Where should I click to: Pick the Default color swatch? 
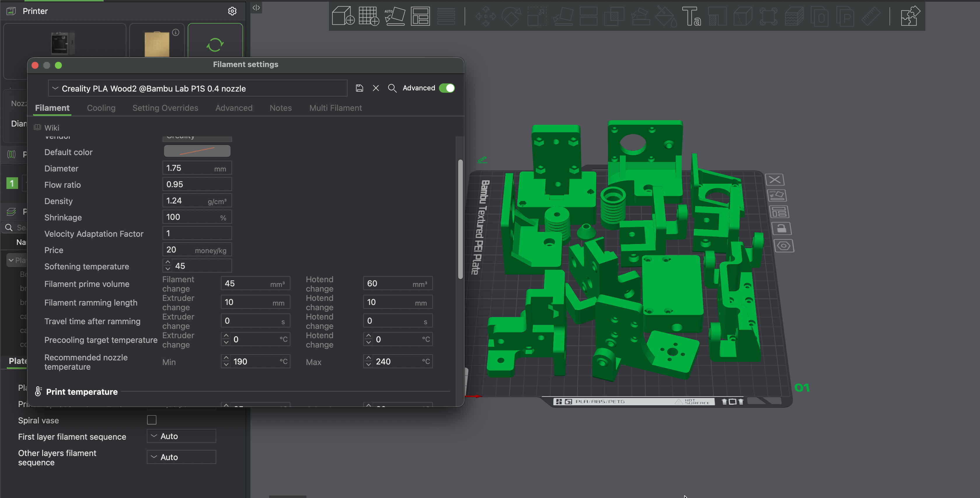click(x=197, y=151)
